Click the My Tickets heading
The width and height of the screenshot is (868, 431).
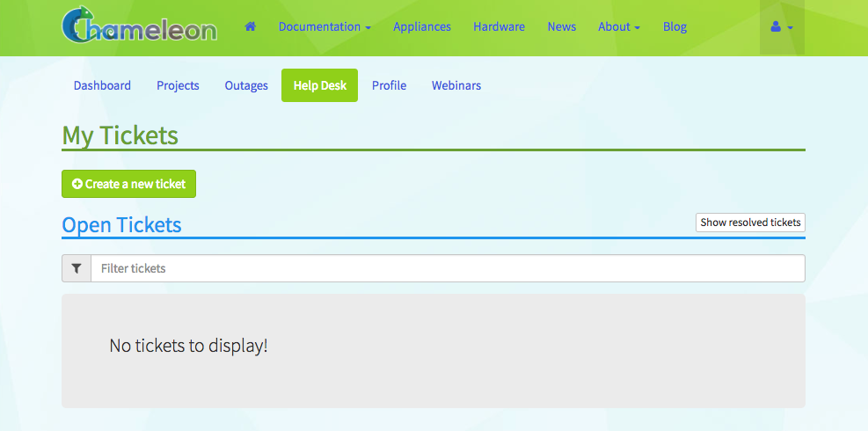pyautogui.click(x=120, y=135)
